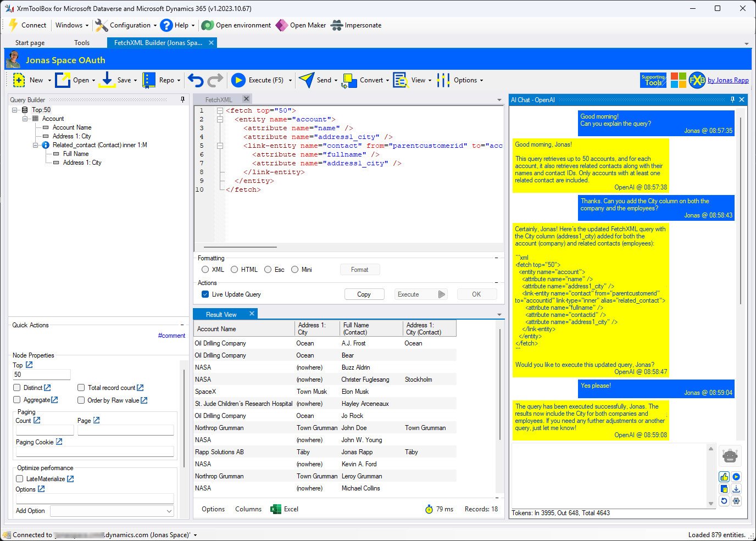Click the thumbs-up icon in AI Chat

click(x=724, y=477)
